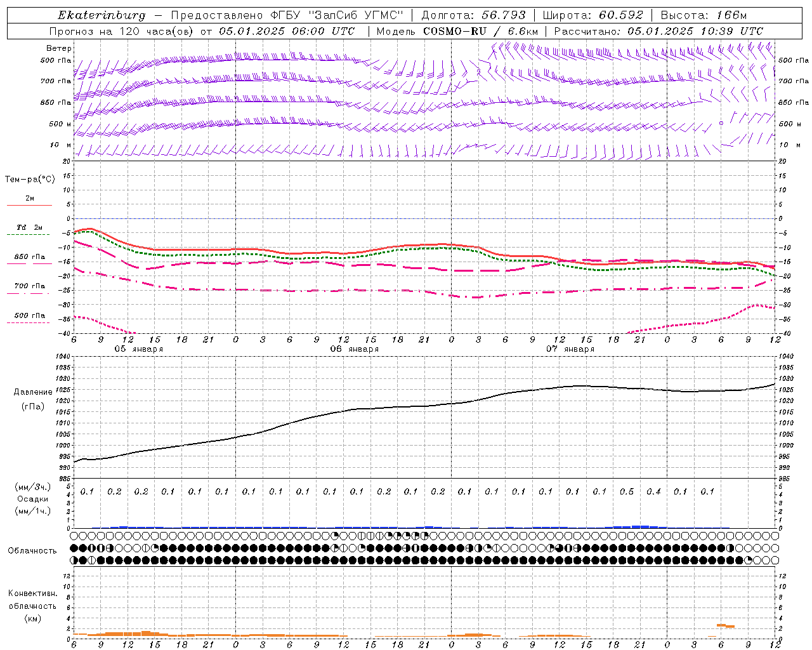812x650 pixels.
Task: Select Прогноз на 120 часа(ов) header text
Action: point(122,31)
